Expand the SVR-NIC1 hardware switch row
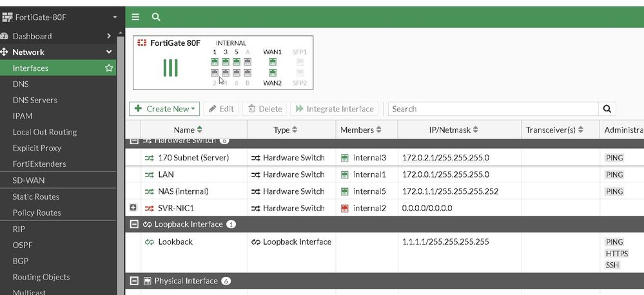 tap(133, 208)
